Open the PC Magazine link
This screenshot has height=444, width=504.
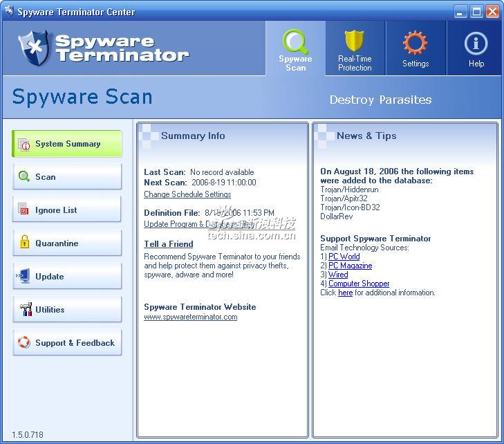coord(350,266)
